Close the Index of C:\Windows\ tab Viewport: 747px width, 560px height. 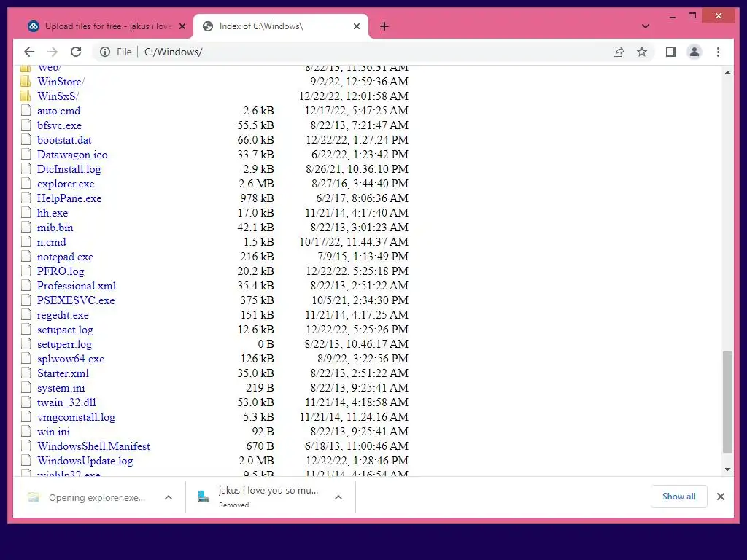pyautogui.click(x=356, y=27)
